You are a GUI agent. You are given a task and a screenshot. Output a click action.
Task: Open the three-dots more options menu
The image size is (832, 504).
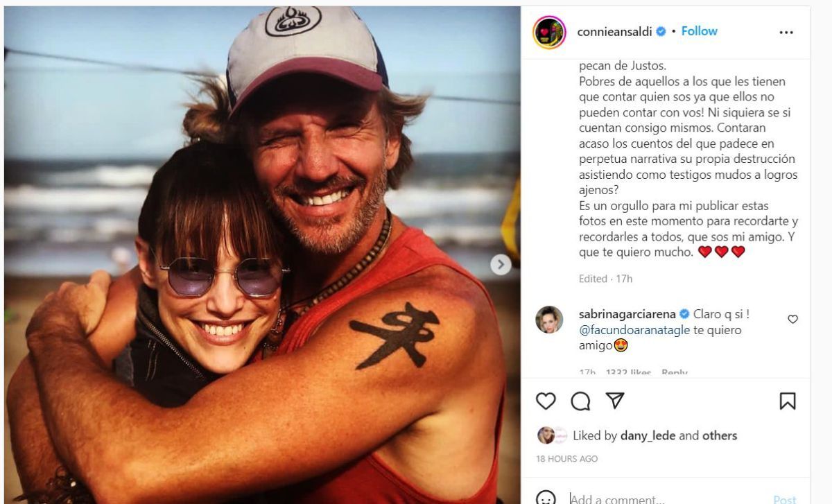click(x=786, y=33)
